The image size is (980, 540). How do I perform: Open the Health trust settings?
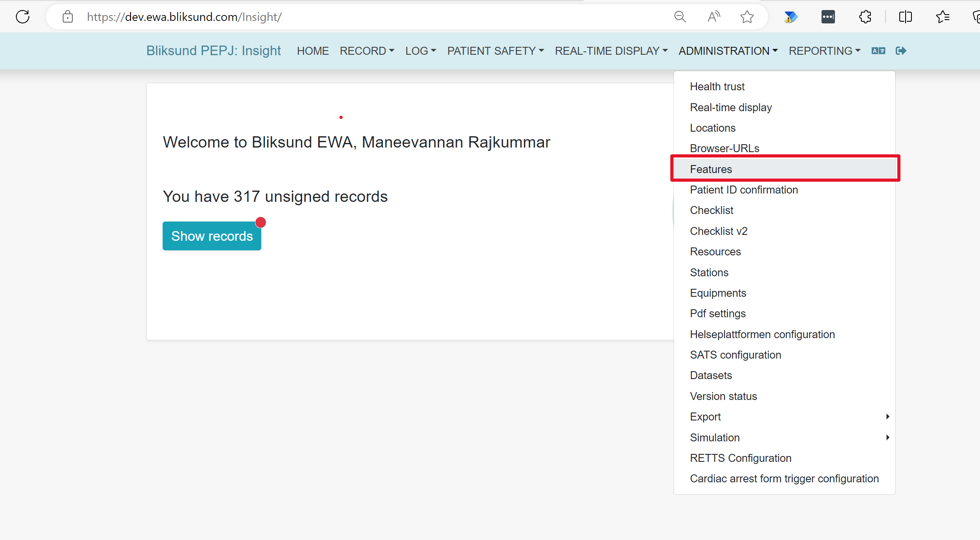[717, 87]
